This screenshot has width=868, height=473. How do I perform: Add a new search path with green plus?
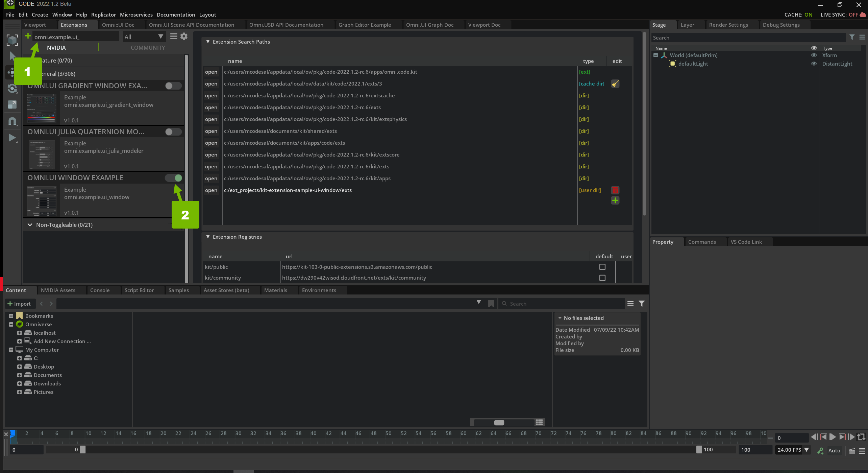pyautogui.click(x=615, y=201)
